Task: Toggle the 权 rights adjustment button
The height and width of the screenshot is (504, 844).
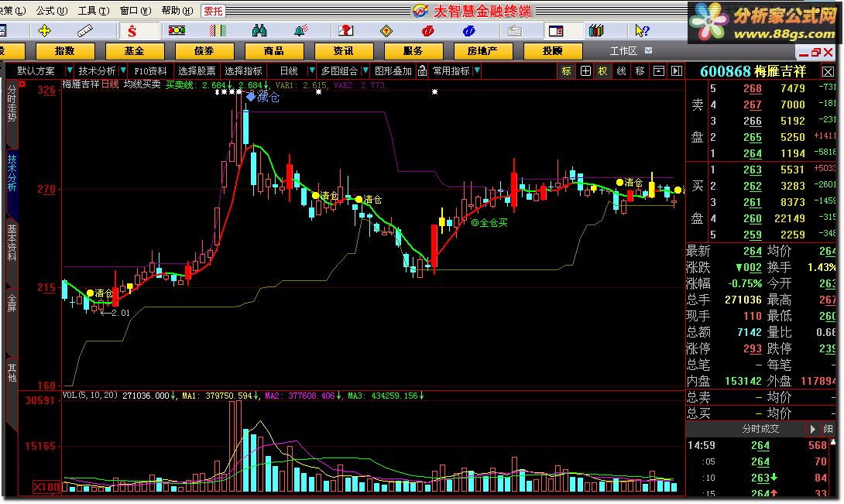Action: (x=602, y=70)
